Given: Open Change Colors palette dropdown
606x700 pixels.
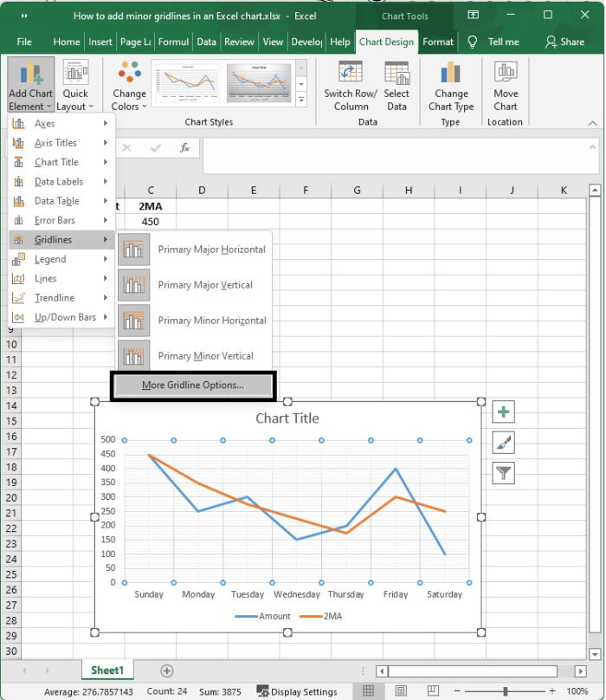Looking at the screenshot, I should pyautogui.click(x=129, y=85).
